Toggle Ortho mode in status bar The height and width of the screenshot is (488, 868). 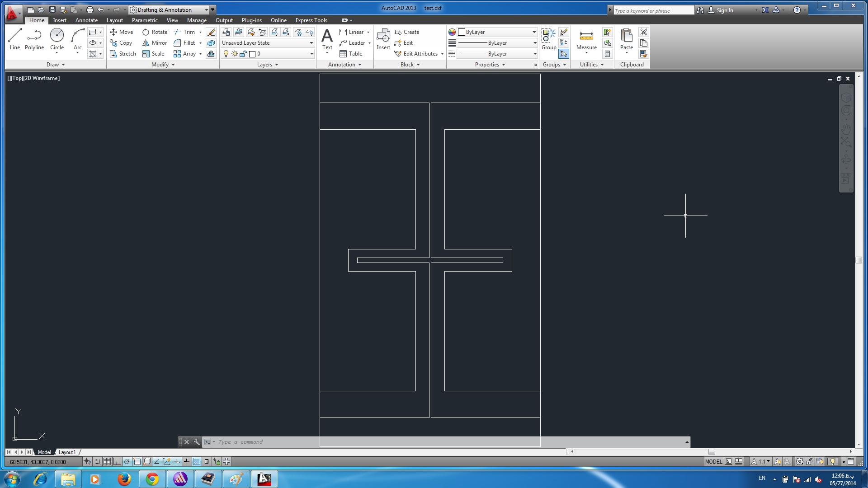(117, 461)
